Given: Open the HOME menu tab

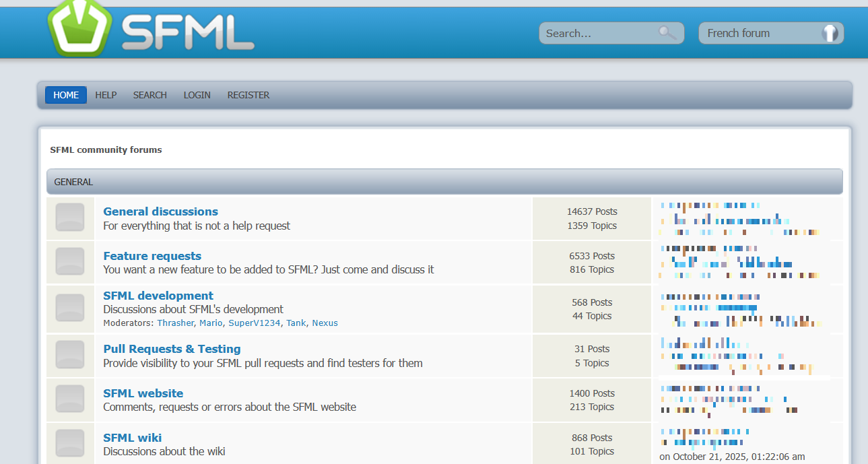Looking at the screenshot, I should [x=66, y=95].
